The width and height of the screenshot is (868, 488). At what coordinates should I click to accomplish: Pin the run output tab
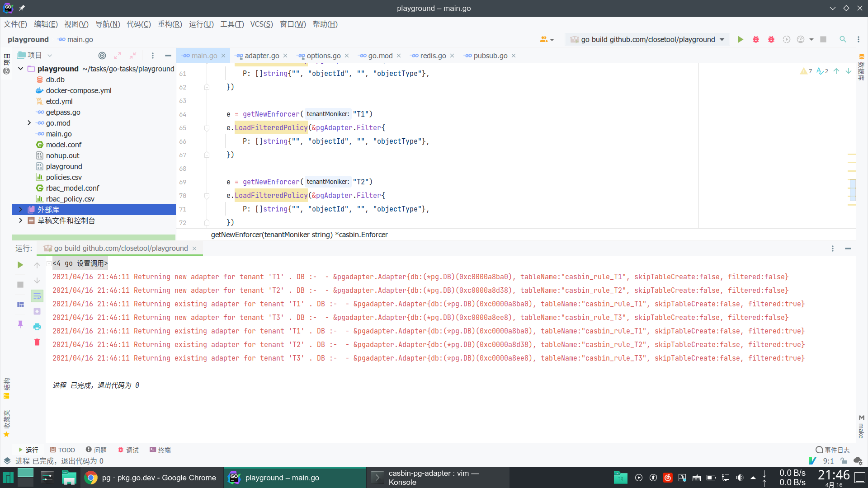[x=20, y=324]
